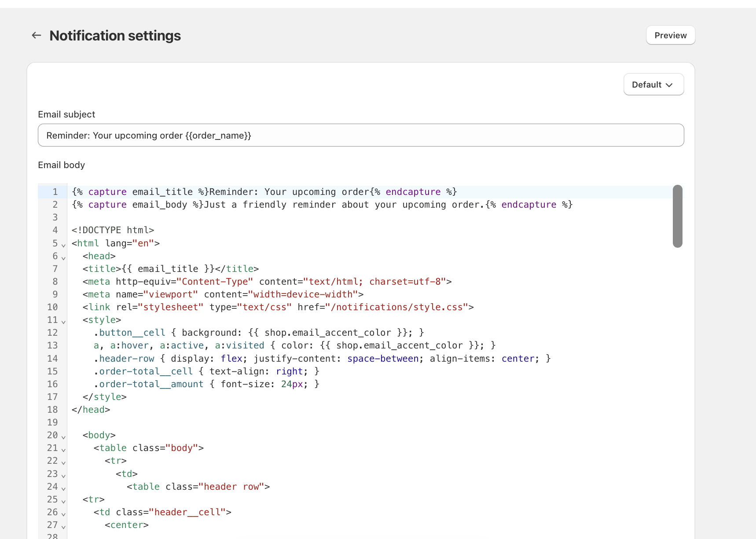
Task: Click the .button__cell background rule
Action: 259,333
